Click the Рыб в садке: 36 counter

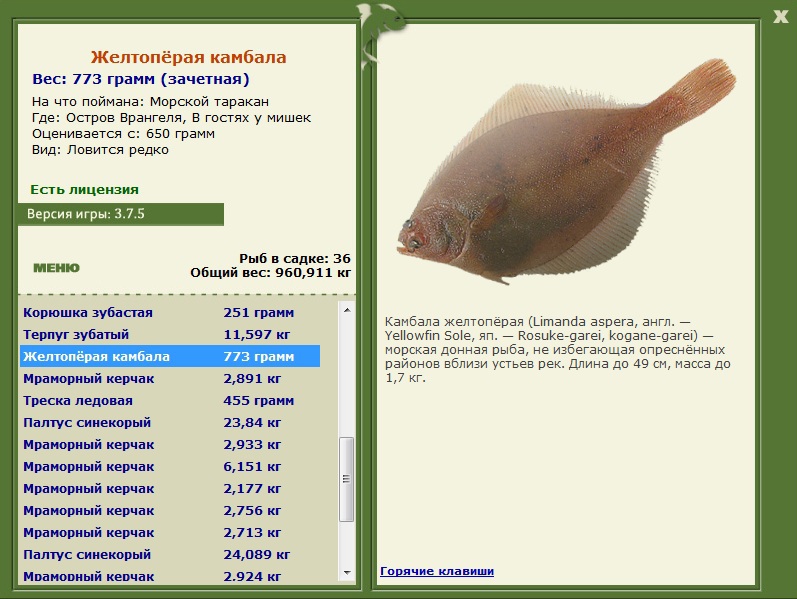coord(295,258)
